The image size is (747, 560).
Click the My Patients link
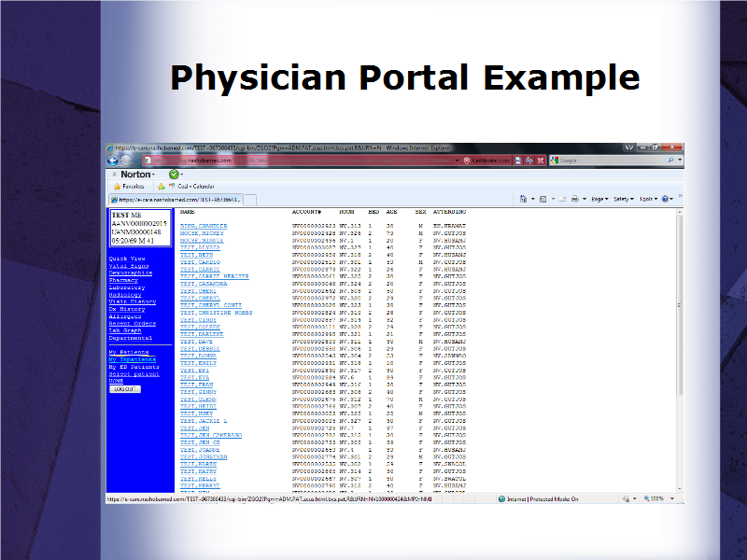(128, 352)
